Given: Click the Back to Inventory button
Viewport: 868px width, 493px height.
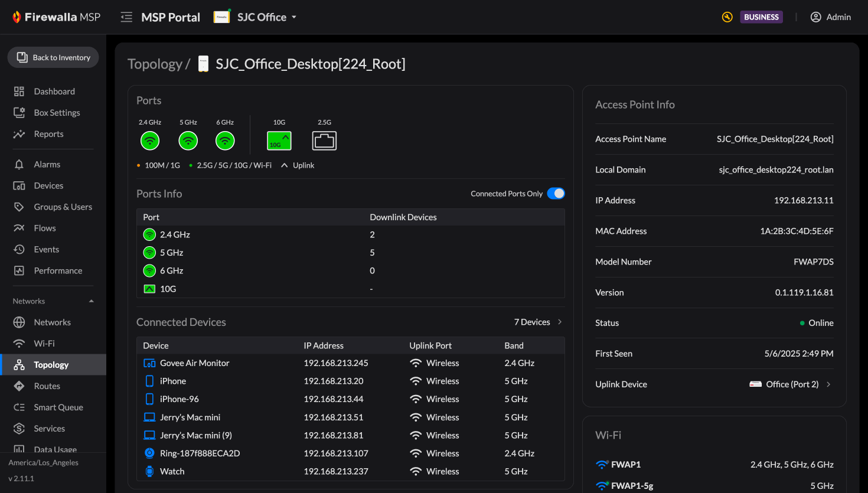Looking at the screenshot, I should point(53,57).
